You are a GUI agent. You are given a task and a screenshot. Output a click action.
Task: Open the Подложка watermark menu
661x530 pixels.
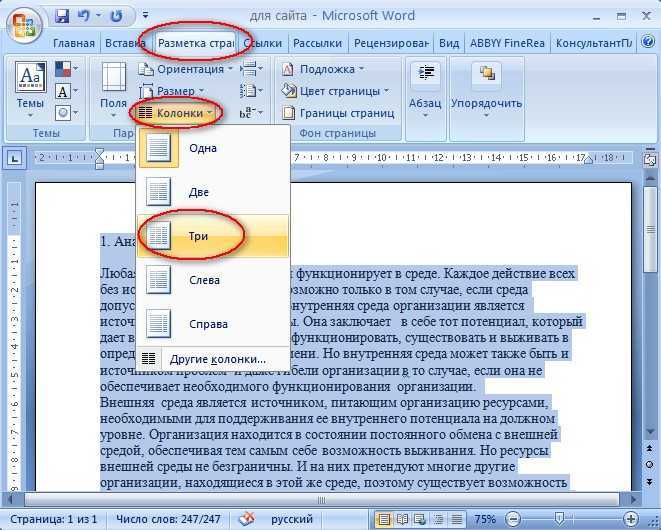click(x=323, y=69)
